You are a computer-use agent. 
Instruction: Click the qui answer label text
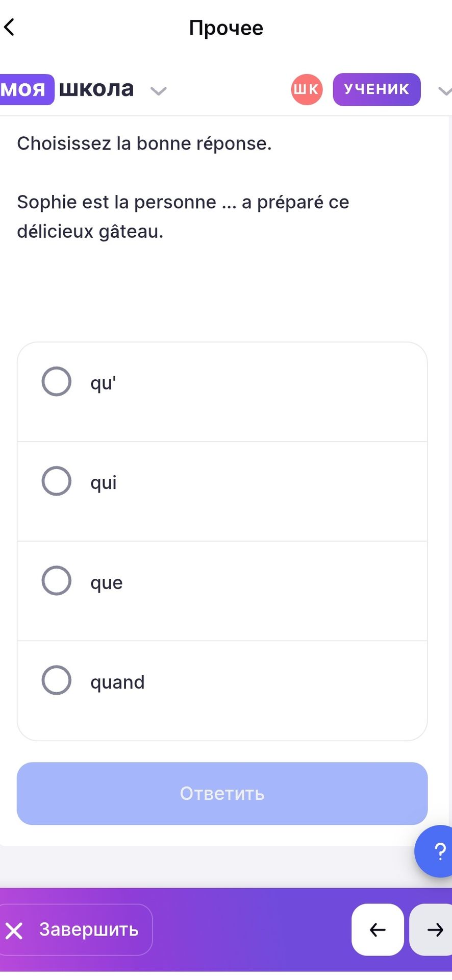coord(104,482)
